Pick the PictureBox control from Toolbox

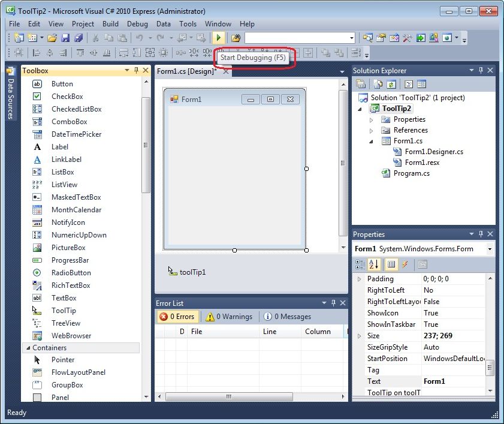point(68,248)
